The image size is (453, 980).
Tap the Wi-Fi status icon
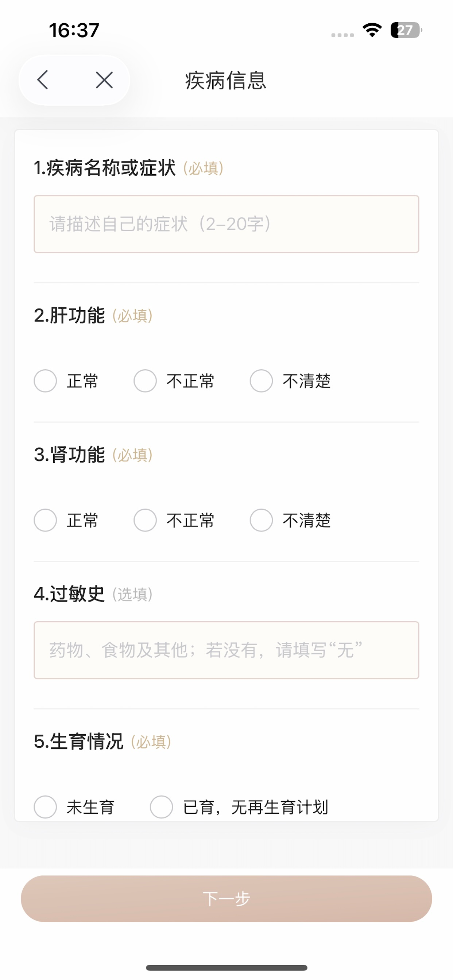372,30
